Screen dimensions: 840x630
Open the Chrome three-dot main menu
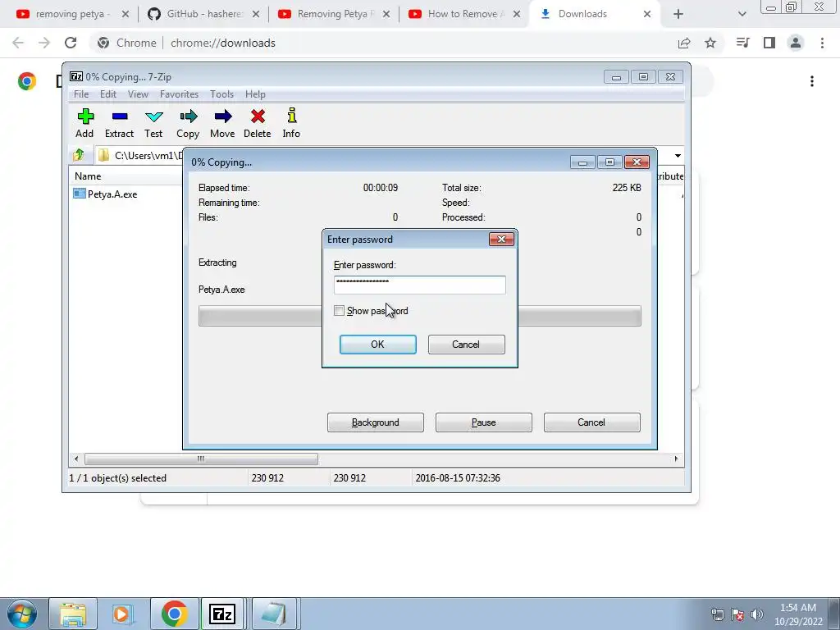point(822,43)
